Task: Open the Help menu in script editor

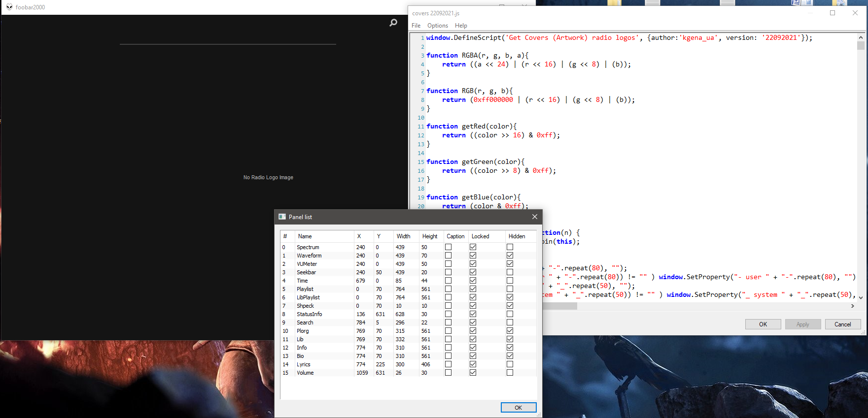Action: [x=461, y=26]
